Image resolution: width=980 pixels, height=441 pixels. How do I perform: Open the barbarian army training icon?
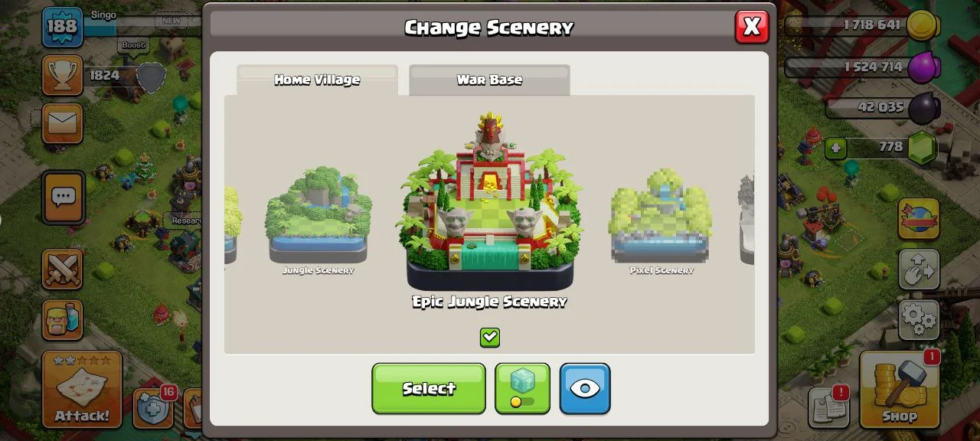(62, 318)
